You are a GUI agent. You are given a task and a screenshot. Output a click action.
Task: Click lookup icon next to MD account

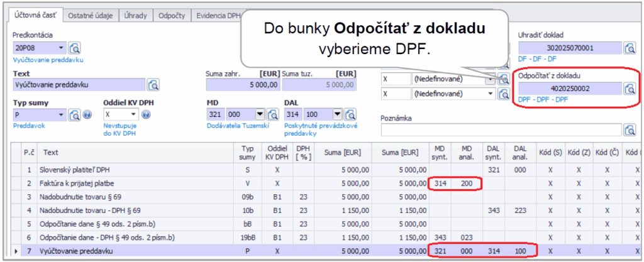click(273, 114)
